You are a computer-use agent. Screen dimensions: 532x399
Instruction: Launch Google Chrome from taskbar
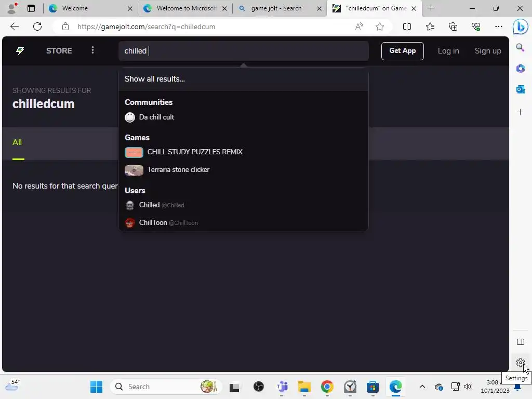click(327, 387)
